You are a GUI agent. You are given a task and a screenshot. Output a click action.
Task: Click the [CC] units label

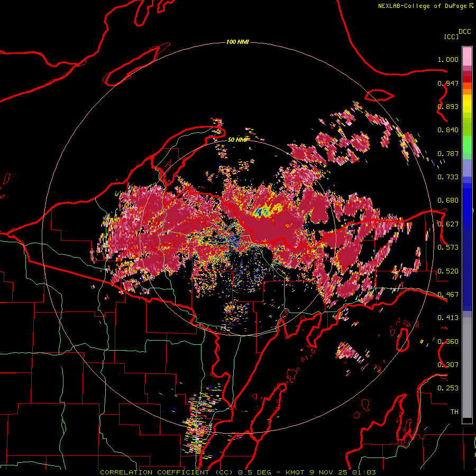point(451,36)
